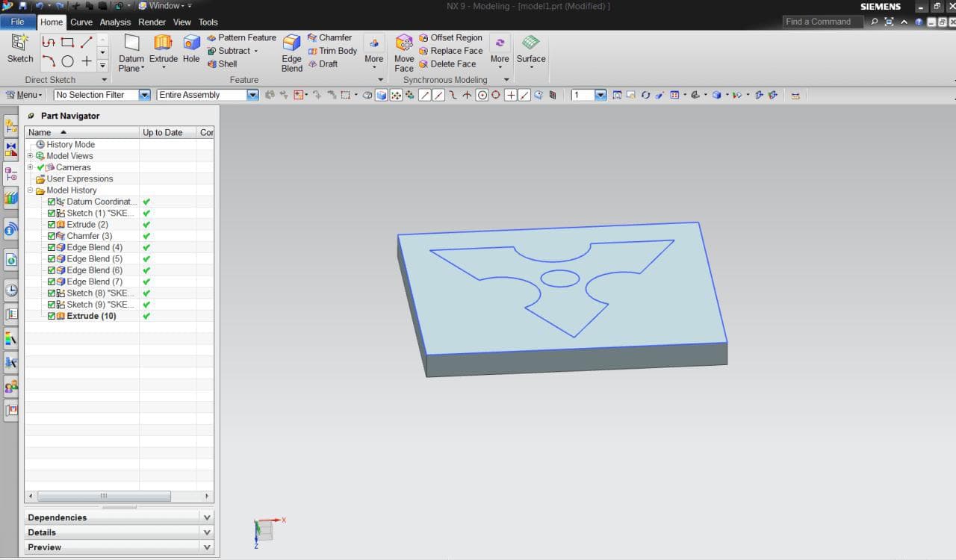Expand the Details panel
The height and width of the screenshot is (560, 956).
(x=119, y=532)
